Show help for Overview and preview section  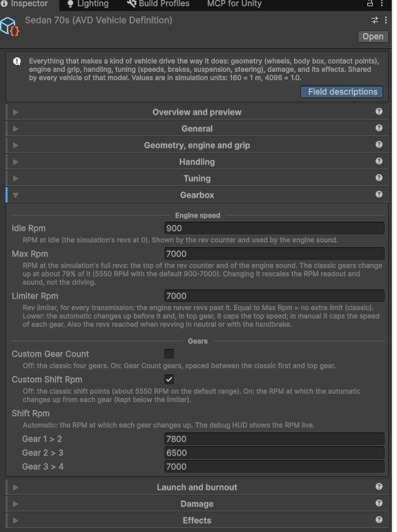click(379, 111)
